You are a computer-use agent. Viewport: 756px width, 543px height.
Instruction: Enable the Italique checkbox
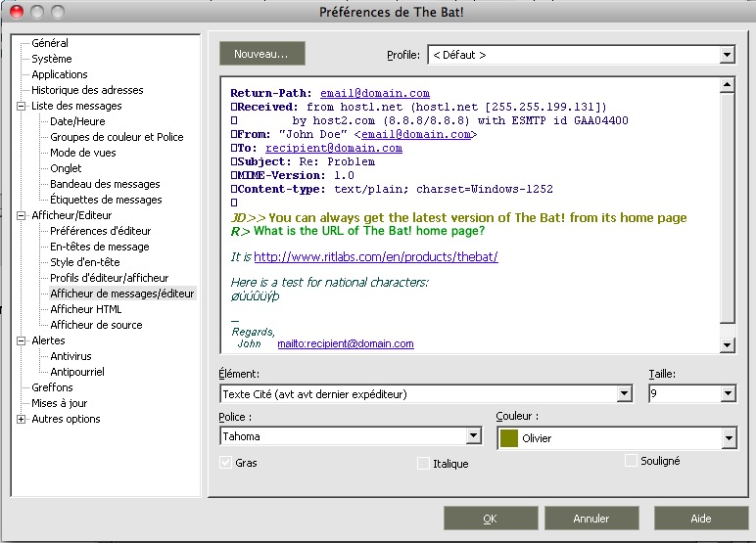pos(423,463)
